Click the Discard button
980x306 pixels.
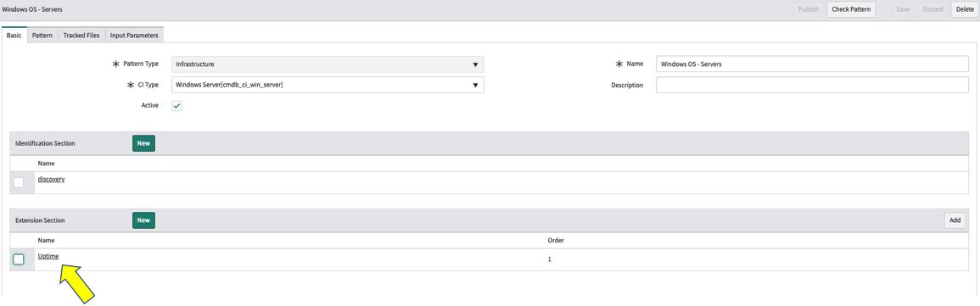coord(932,9)
